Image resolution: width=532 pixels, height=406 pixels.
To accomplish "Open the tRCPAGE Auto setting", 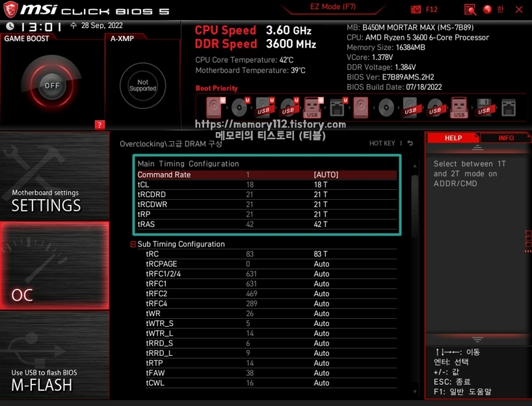I will pyautogui.click(x=321, y=264).
